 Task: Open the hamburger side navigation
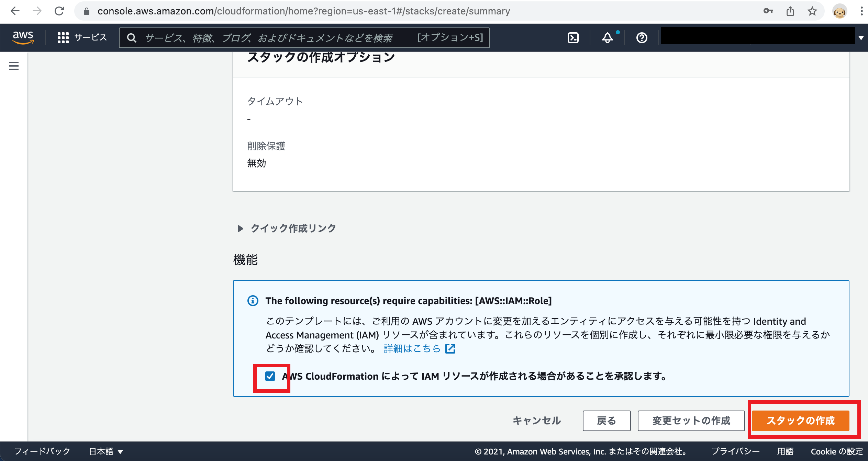click(14, 66)
